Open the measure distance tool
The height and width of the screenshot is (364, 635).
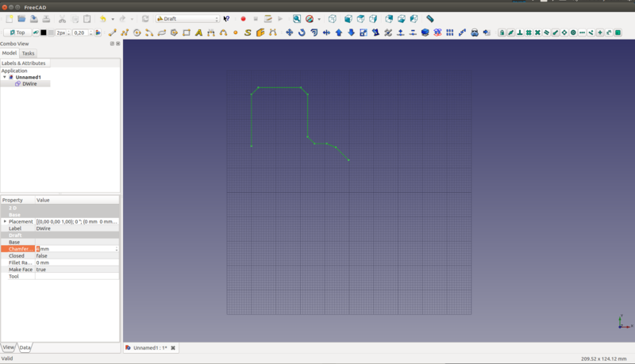tap(430, 18)
